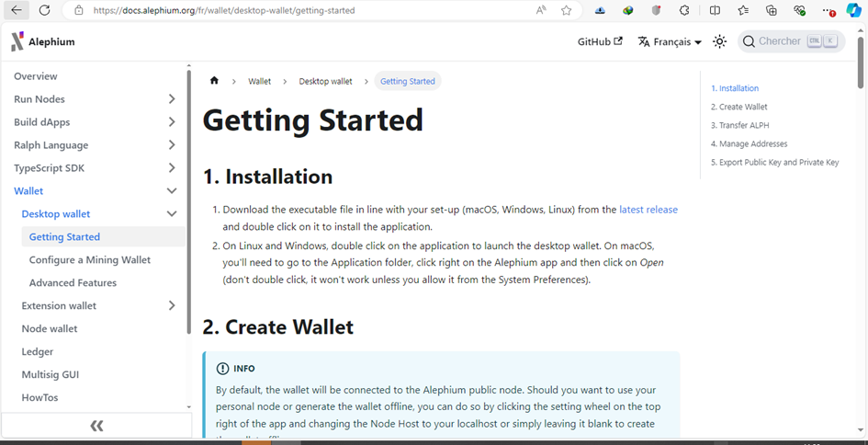
Task: Click the home icon in the breadcrumb
Action: [x=214, y=81]
